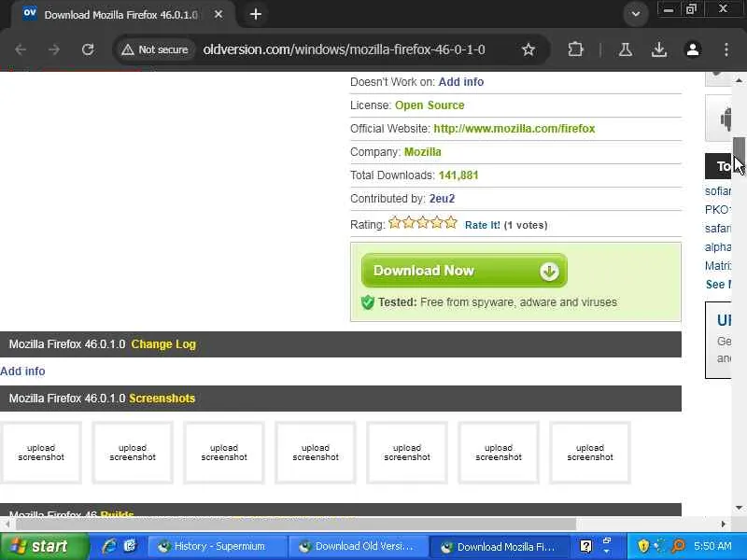Click Add info next to Doesn't Work on
Viewport: 747px width, 560px height.
click(x=461, y=82)
